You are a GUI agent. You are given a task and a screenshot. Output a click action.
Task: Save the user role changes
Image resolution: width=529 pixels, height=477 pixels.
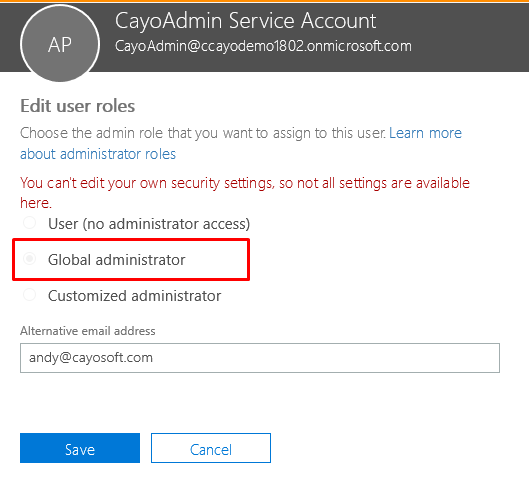pyautogui.click(x=80, y=448)
